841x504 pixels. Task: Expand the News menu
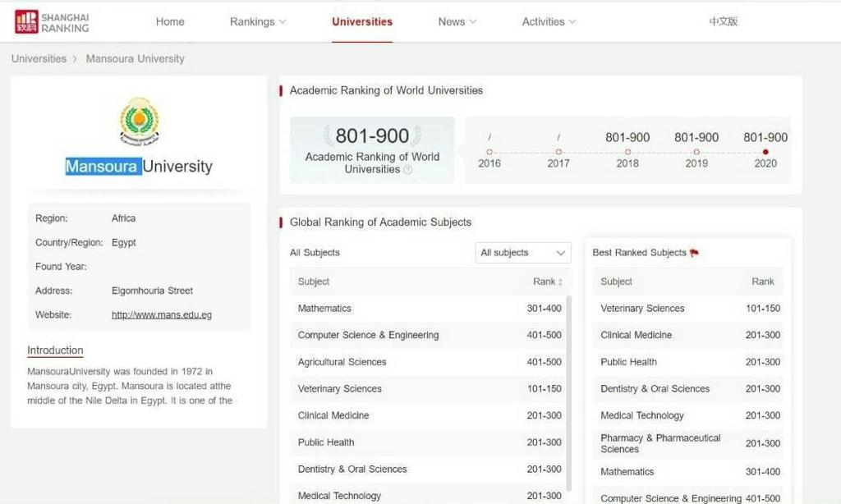pyautogui.click(x=457, y=22)
